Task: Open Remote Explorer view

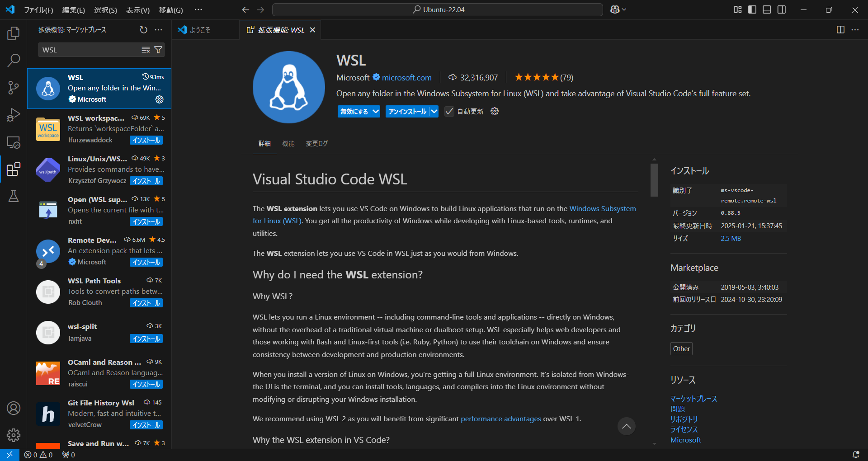Action: point(14,142)
